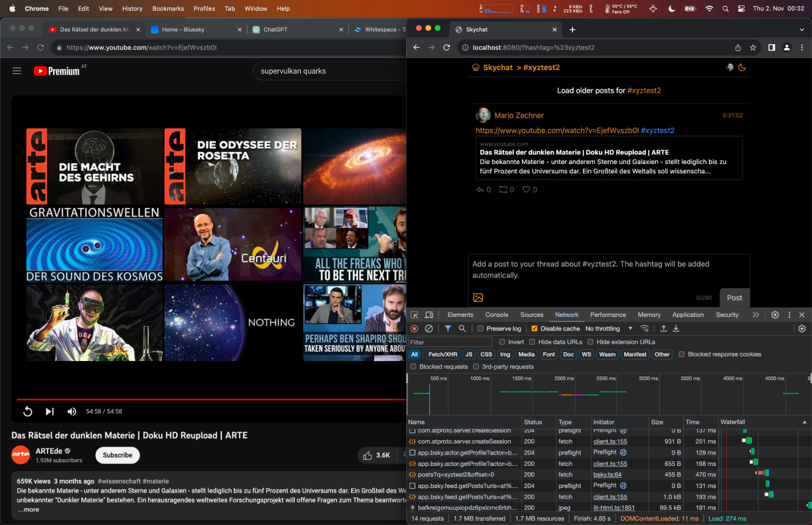Subscribe to the ARTEde channel
Image resolution: width=812 pixels, height=525 pixels.
[x=118, y=455]
